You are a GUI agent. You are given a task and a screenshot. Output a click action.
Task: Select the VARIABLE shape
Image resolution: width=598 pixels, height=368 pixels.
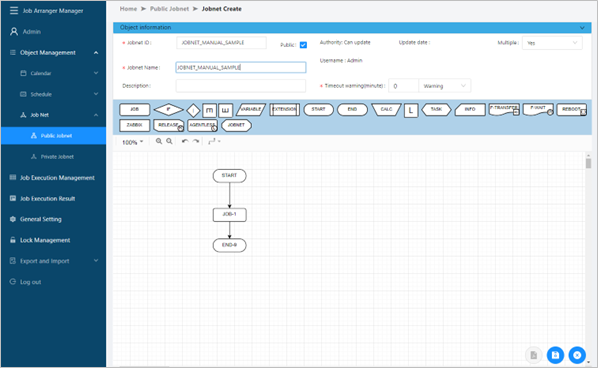251,109
